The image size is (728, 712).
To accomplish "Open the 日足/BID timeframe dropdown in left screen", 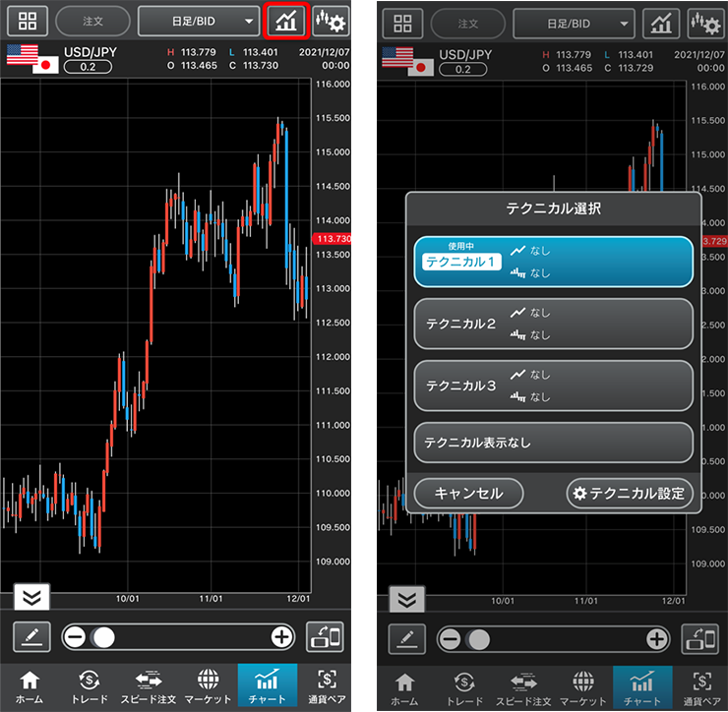I will click(x=199, y=21).
